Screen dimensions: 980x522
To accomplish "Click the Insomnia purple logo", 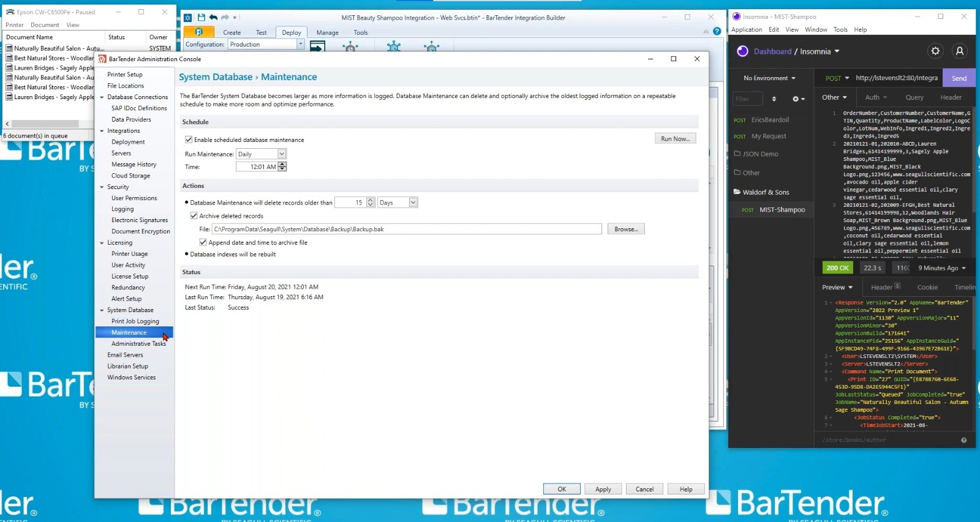I will (x=742, y=51).
